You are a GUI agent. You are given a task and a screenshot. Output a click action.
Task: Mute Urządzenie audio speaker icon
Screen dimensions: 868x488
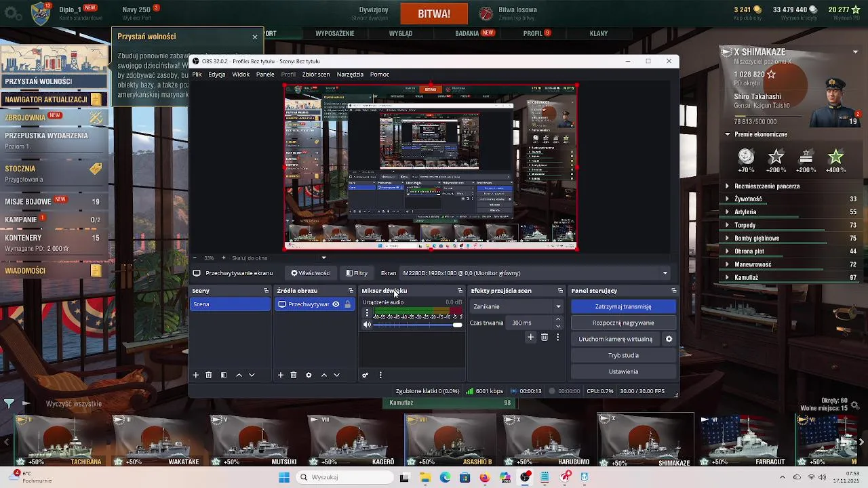[367, 325]
